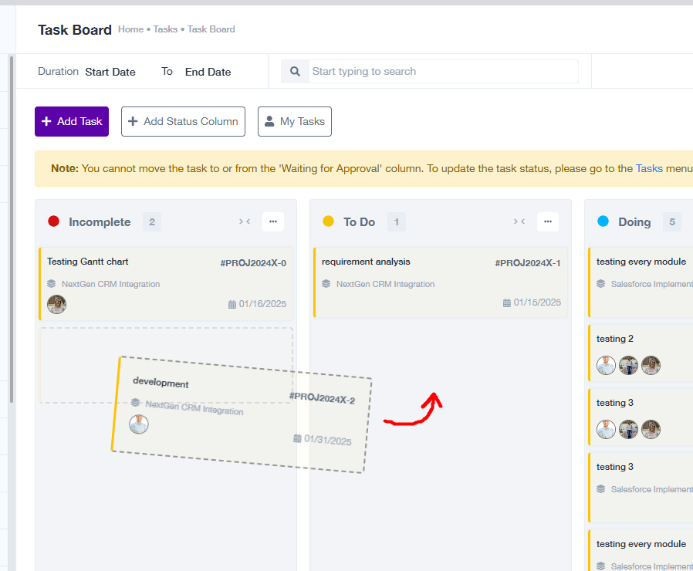Click the Doing column heading
Viewport: 693px width, 571px height.
pos(635,222)
